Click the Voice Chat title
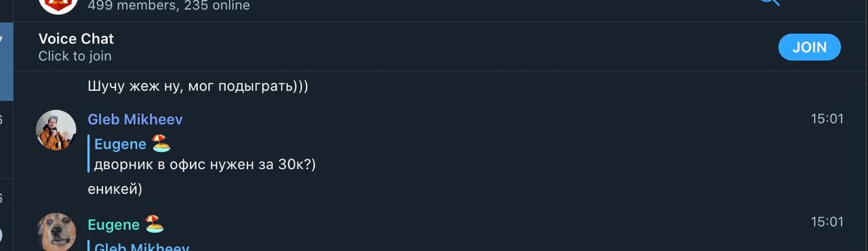Image resolution: width=868 pixels, height=251 pixels. pos(76,39)
